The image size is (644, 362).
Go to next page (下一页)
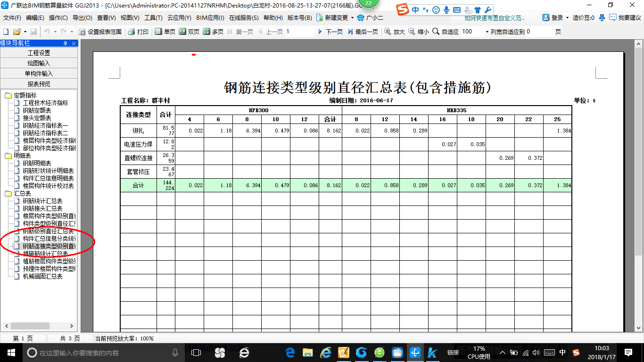coord(330,32)
